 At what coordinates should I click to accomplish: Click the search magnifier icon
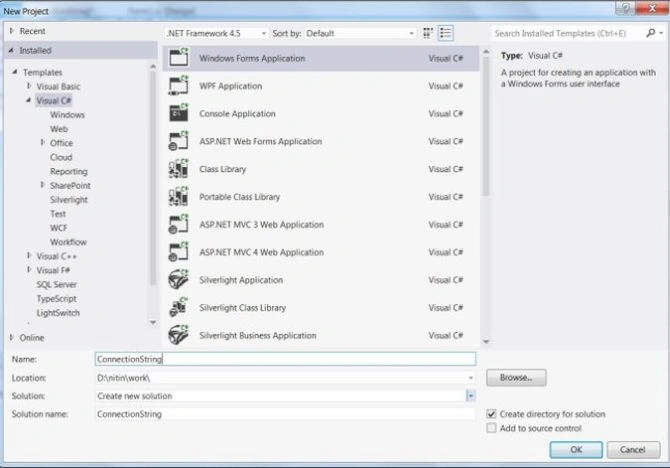click(650, 33)
